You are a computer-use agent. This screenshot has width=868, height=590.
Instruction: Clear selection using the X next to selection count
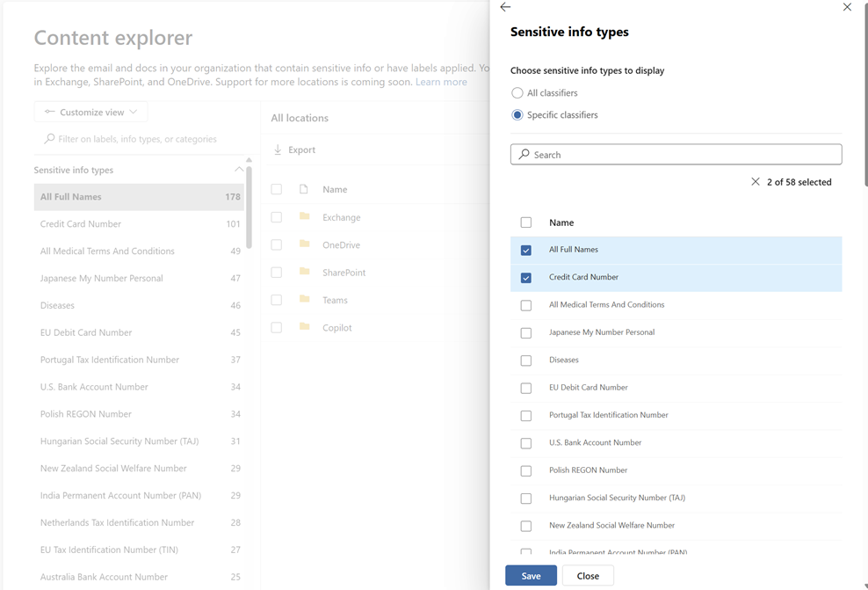(x=756, y=182)
